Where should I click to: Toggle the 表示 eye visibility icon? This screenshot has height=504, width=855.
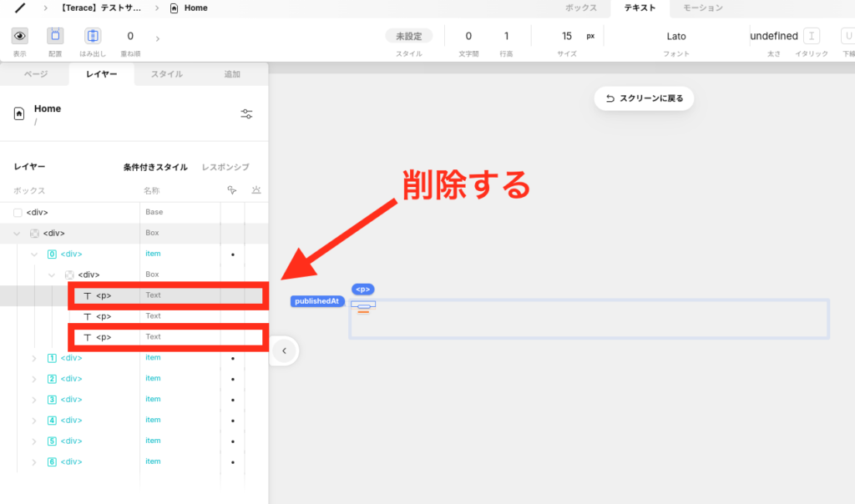[x=19, y=36]
